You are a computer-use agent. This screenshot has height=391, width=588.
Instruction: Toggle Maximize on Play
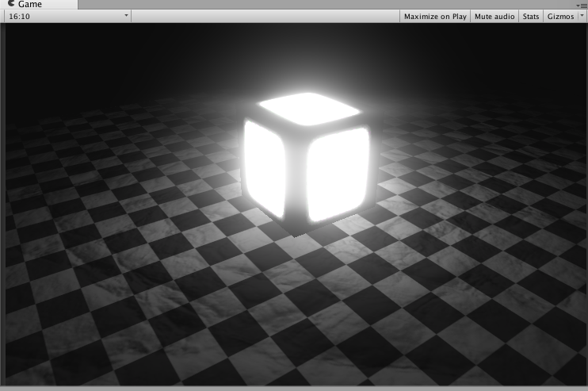click(x=435, y=16)
